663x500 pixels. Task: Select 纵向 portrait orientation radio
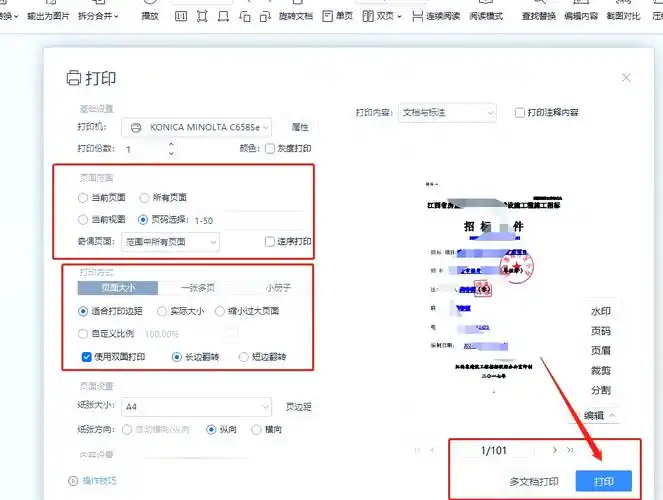click(x=211, y=430)
